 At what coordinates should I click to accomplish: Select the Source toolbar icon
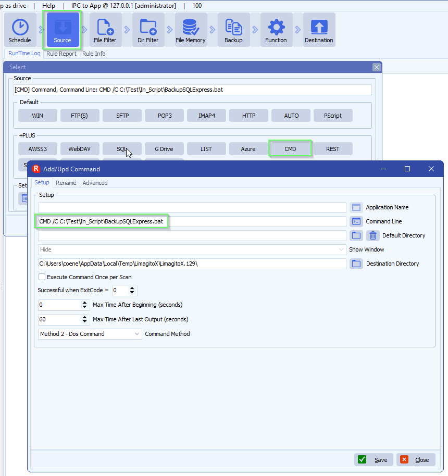point(62,30)
